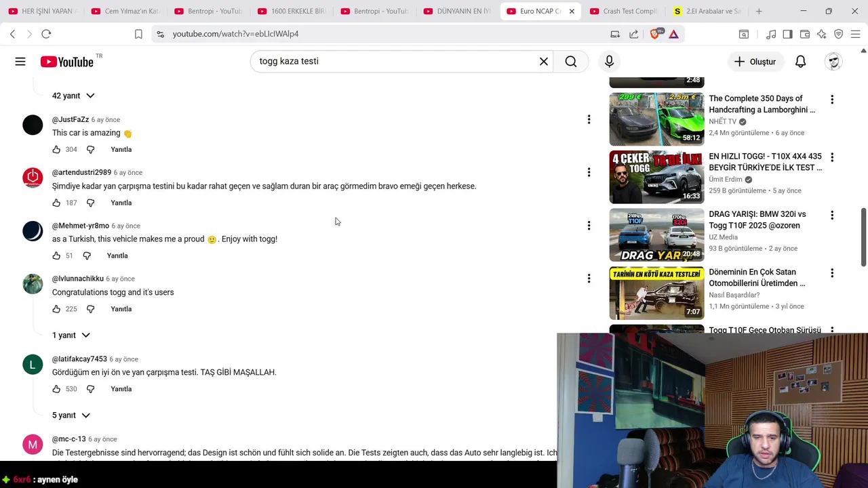The height and width of the screenshot is (488, 868).
Task: Like the @artendustri2989 comment
Action: [56, 203]
